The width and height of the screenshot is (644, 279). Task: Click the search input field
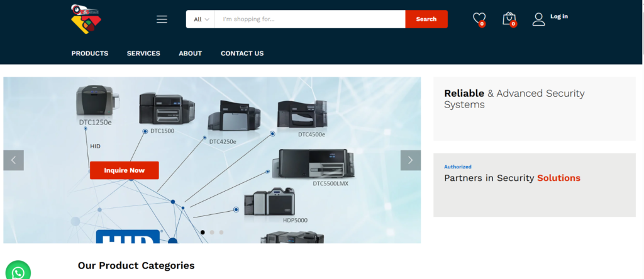click(x=309, y=19)
